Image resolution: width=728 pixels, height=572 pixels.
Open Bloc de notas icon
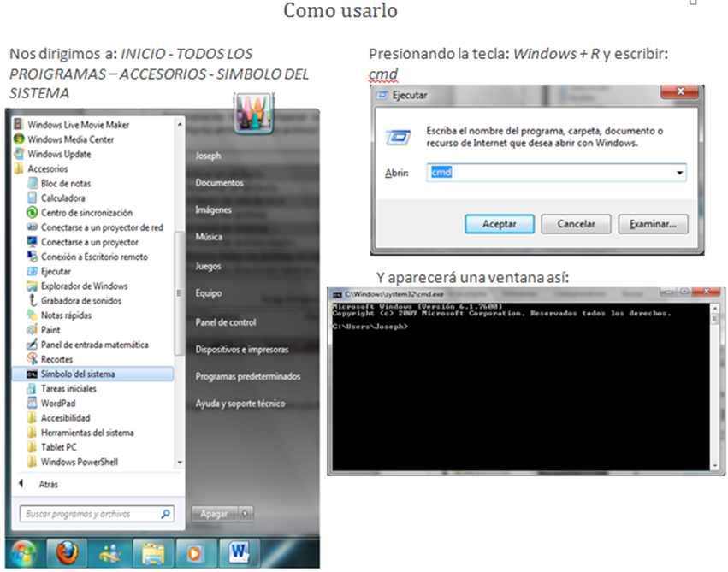coord(32,183)
